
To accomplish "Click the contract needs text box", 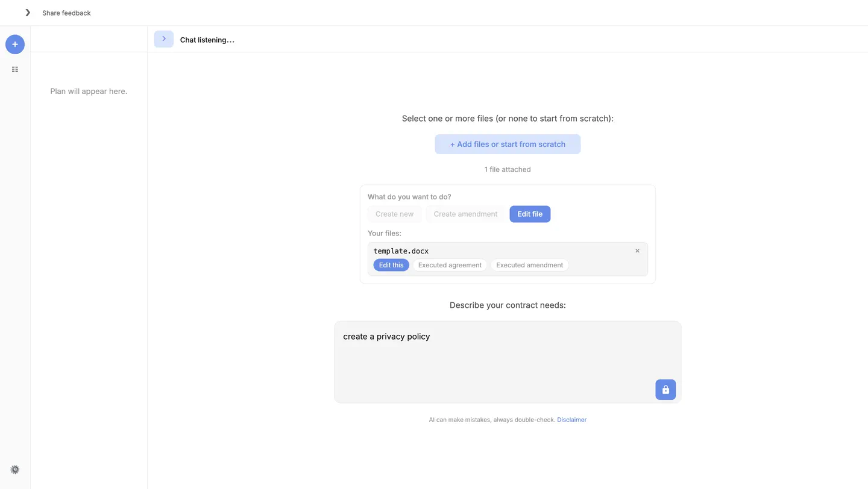I will coord(508,362).
